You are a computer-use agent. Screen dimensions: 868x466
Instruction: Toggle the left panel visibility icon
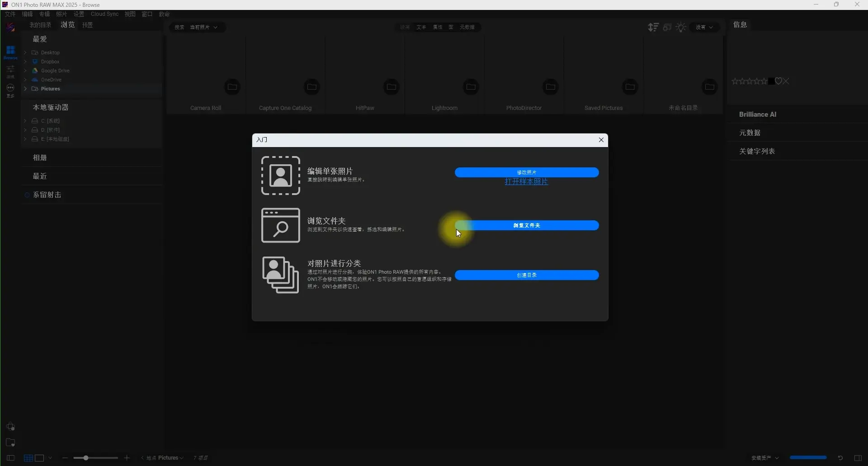tap(10, 458)
